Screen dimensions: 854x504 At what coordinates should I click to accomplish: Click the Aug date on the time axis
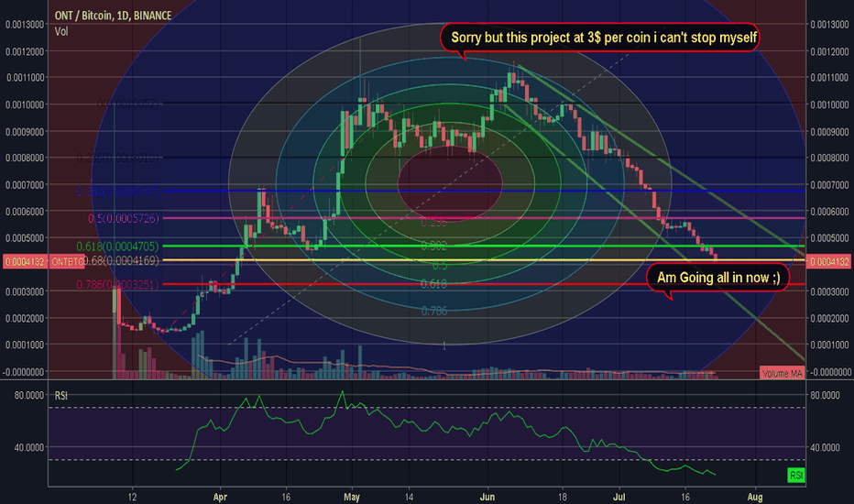pyautogui.click(x=755, y=497)
